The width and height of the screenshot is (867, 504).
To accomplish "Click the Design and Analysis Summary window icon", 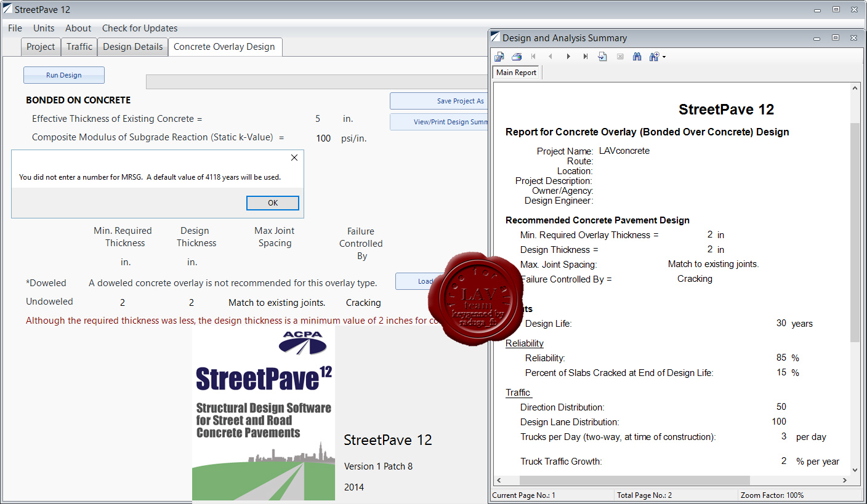I will (x=496, y=38).
